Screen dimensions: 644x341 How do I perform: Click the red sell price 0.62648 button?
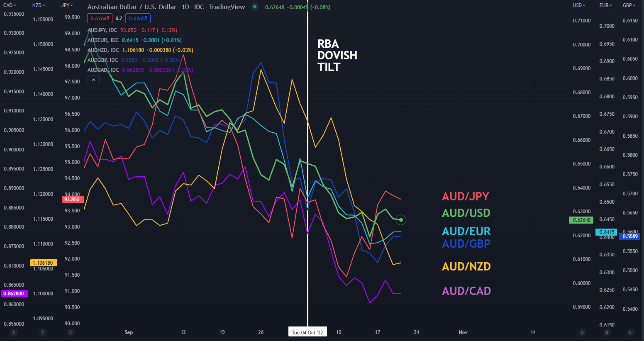(100, 18)
